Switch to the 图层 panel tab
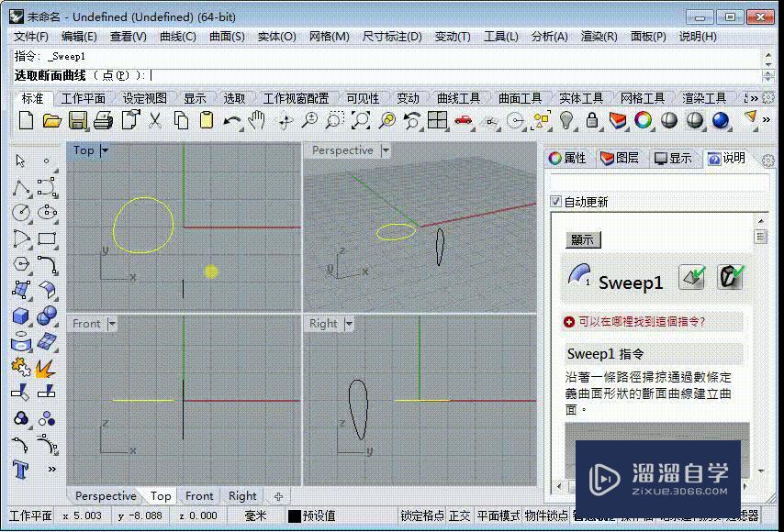784x532 pixels. pos(620,159)
